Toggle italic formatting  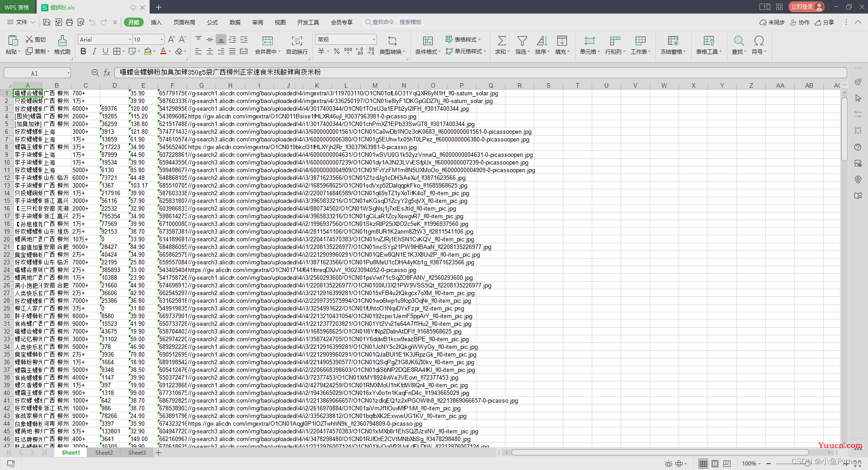click(94, 52)
